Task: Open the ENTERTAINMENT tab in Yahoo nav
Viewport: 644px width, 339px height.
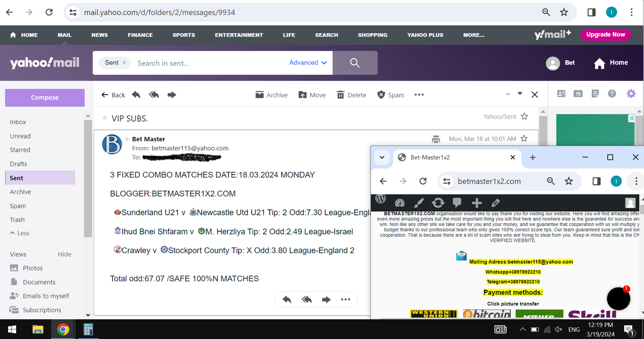Action: [239, 35]
